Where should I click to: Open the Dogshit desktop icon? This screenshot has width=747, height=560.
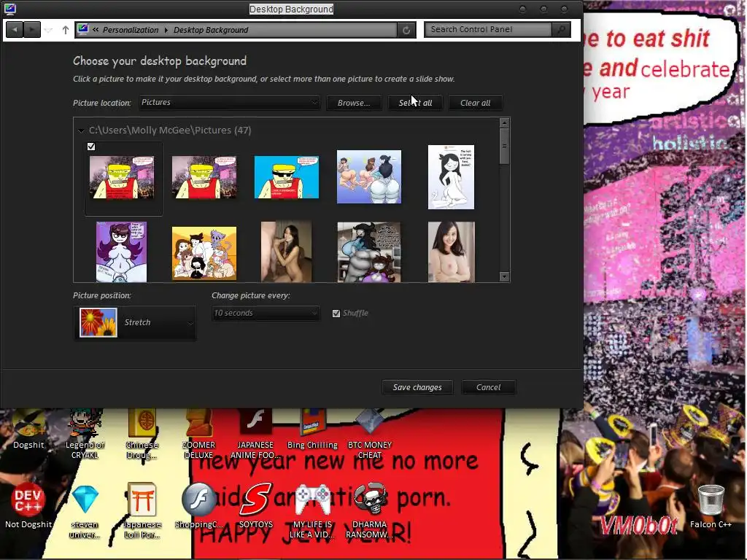[x=28, y=430]
